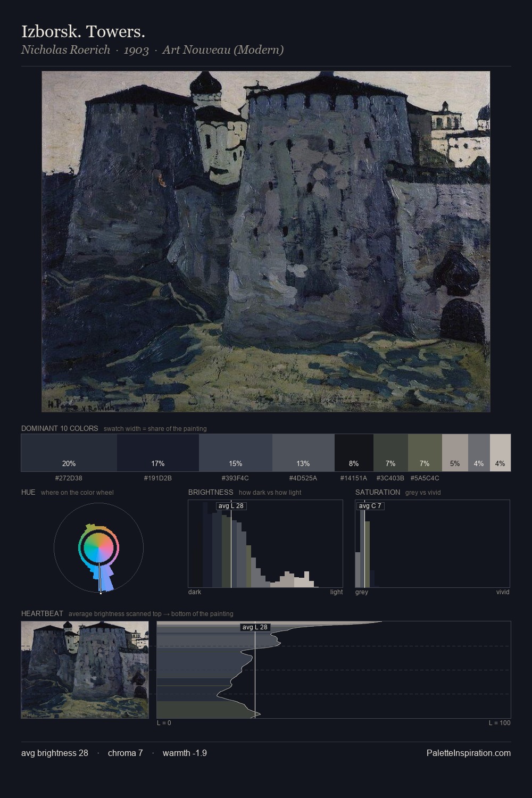This screenshot has width=532, height=798.
Task: Click the DOMINANT 10 COLORS heading
Action: coord(60,428)
